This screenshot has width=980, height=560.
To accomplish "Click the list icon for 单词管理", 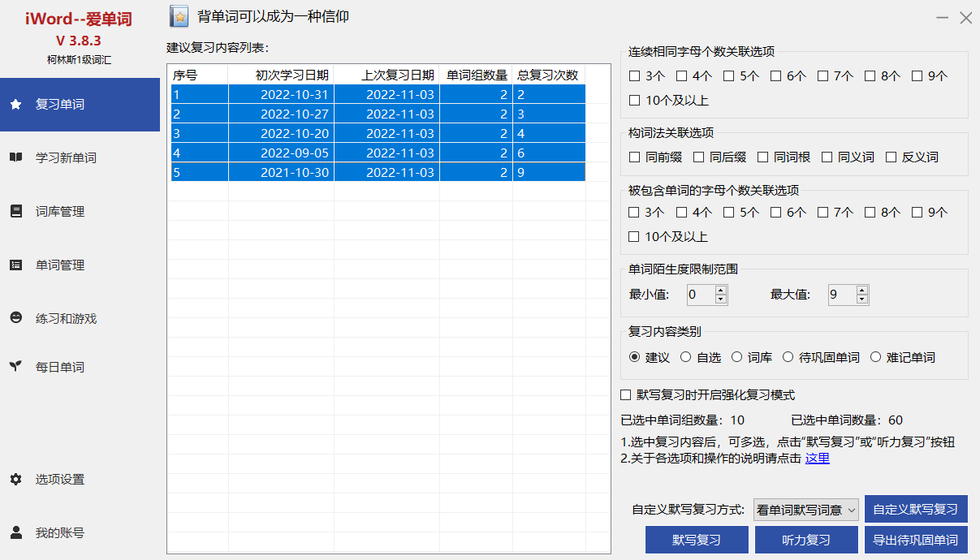I will pos(15,265).
